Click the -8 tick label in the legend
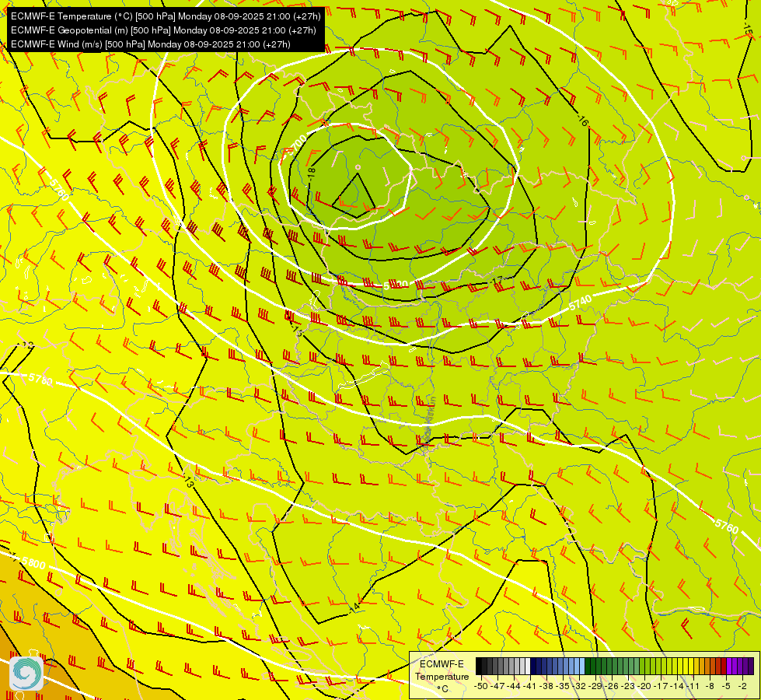This screenshot has height=700, width=761. coord(710,687)
